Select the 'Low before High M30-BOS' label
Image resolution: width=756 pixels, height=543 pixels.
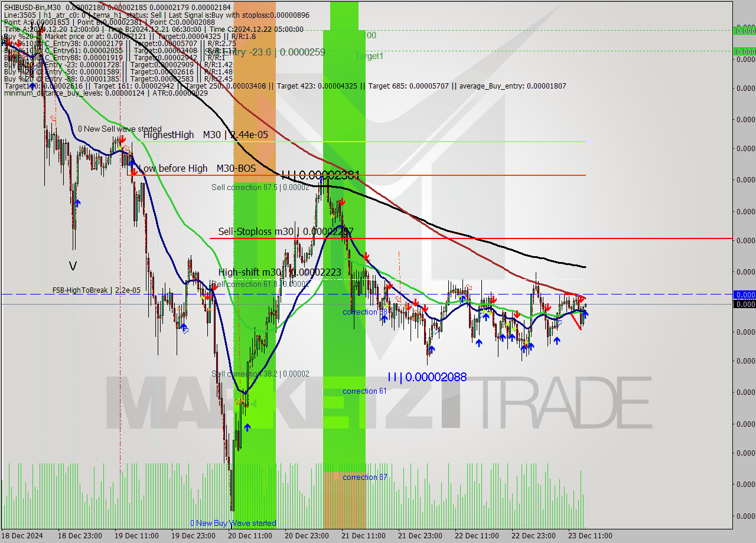pyautogui.click(x=197, y=169)
